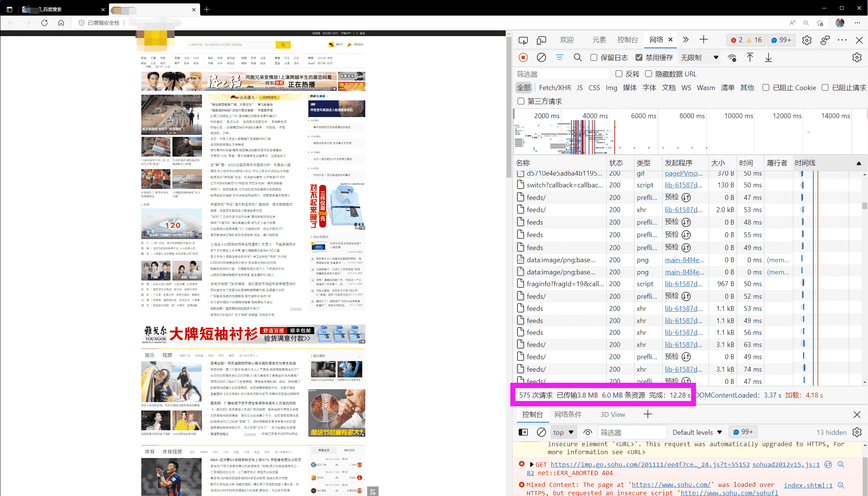Open the Default levels dropdown
Image resolution: width=868 pixels, height=496 pixels.
697,432
